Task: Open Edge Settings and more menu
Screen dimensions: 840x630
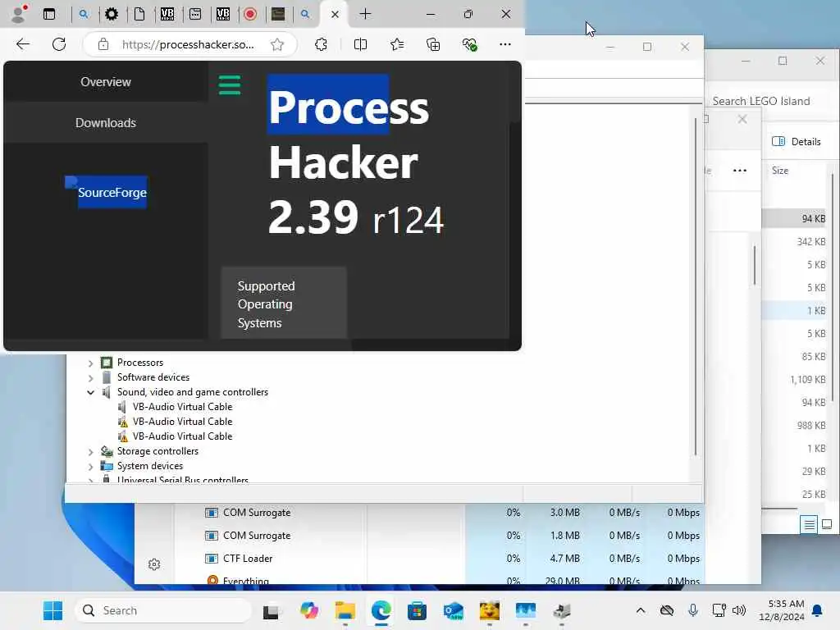Action: (x=505, y=44)
